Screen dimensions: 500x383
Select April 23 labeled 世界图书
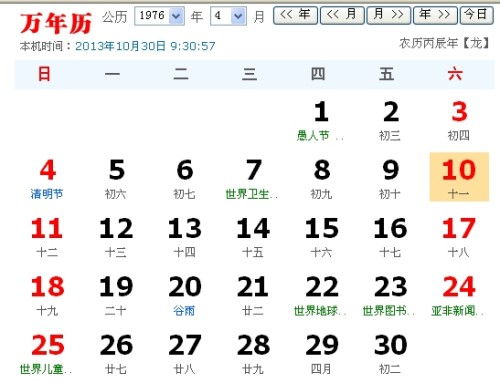coord(390,296)
